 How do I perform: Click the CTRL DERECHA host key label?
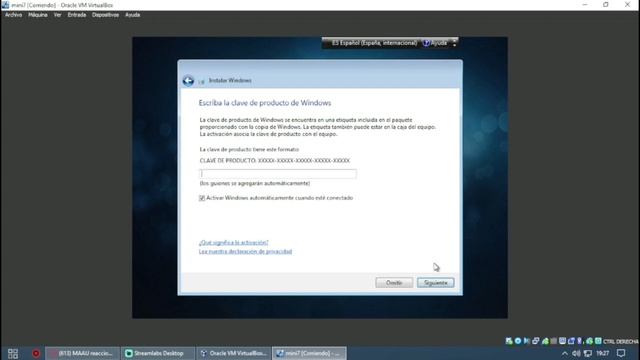pos(621,342)
